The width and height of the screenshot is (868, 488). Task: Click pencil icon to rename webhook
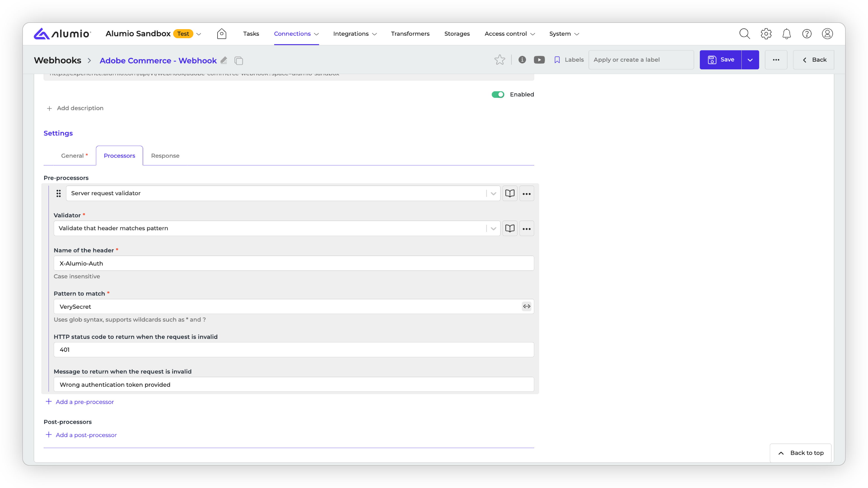(224, 60)
